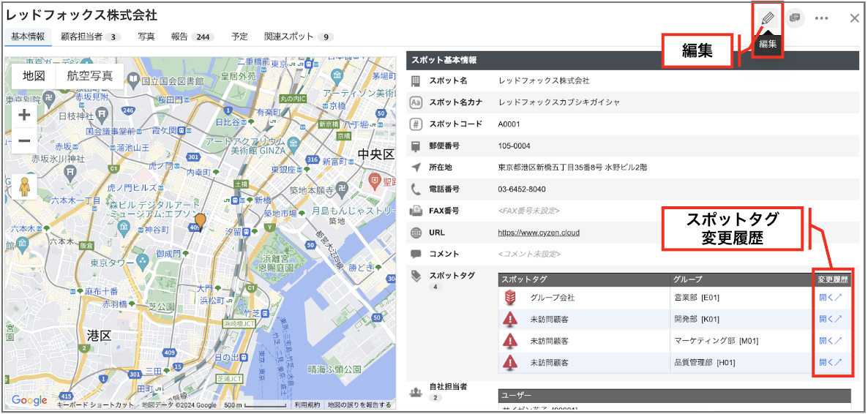Click the 244 count badge on 報告
The height and width of the screenshot is (414, 868).
(203, 37)
